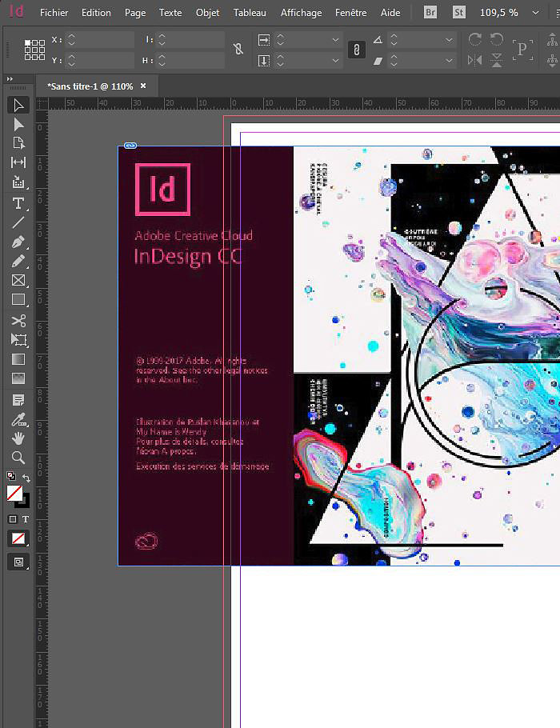Select the Selection tool arrow
The image size is (560, 728).
pyautogui.click(x=18, y=106)
